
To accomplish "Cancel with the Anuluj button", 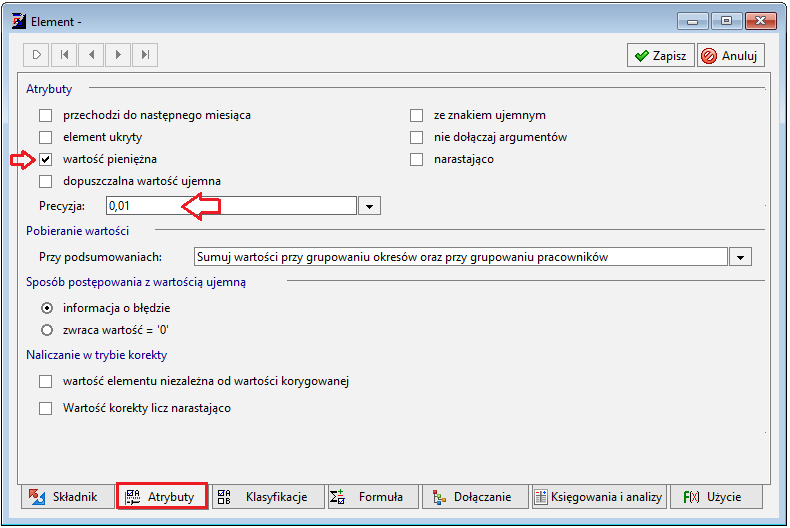I will tap(731, 55).
